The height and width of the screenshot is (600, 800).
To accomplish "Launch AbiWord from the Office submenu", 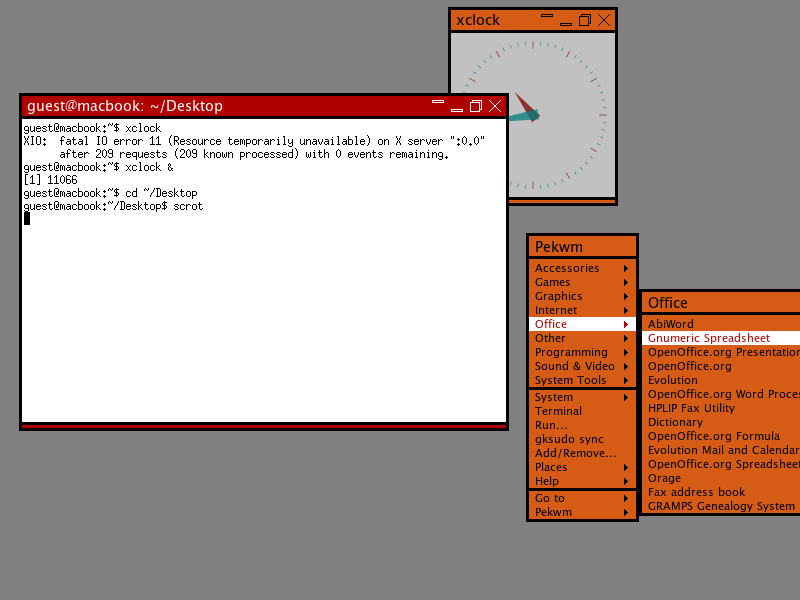I will [721, 324].
